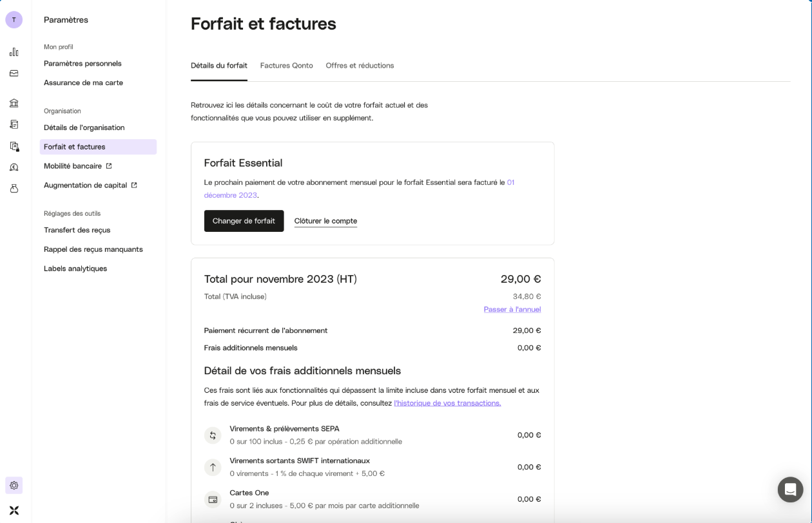This screenshot has height=523, width=812.
Task: Click the settings gear icon in sidebar
Action: pyautogui.click(x=14, y=486)
